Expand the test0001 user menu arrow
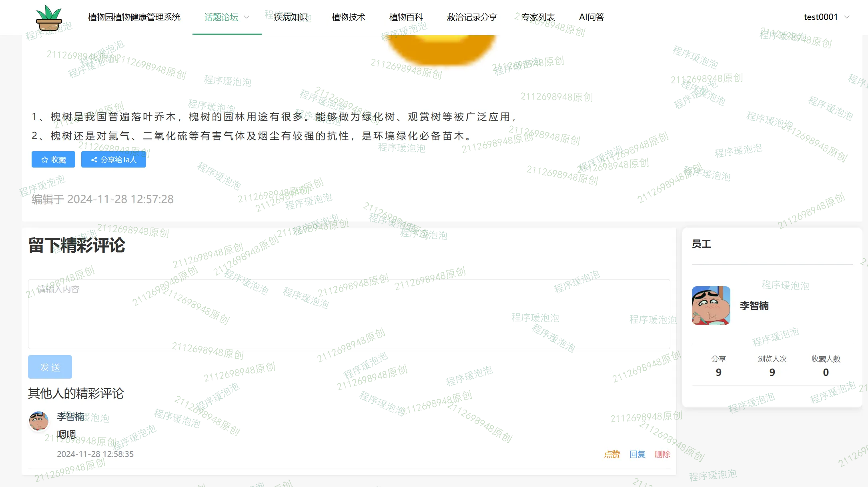The height and width of the screenshot is (487, 868). click(847, 17)
